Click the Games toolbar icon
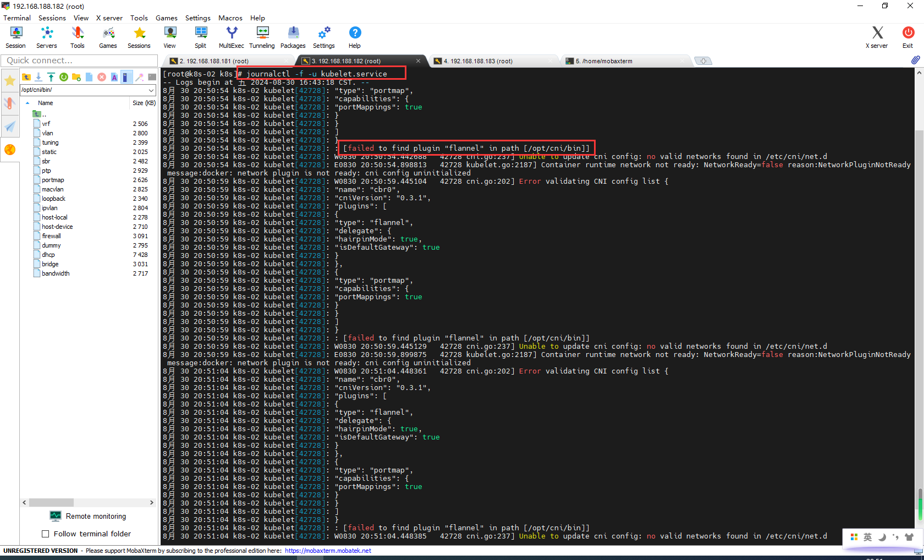The image size is (924, 560). point(108,37)
